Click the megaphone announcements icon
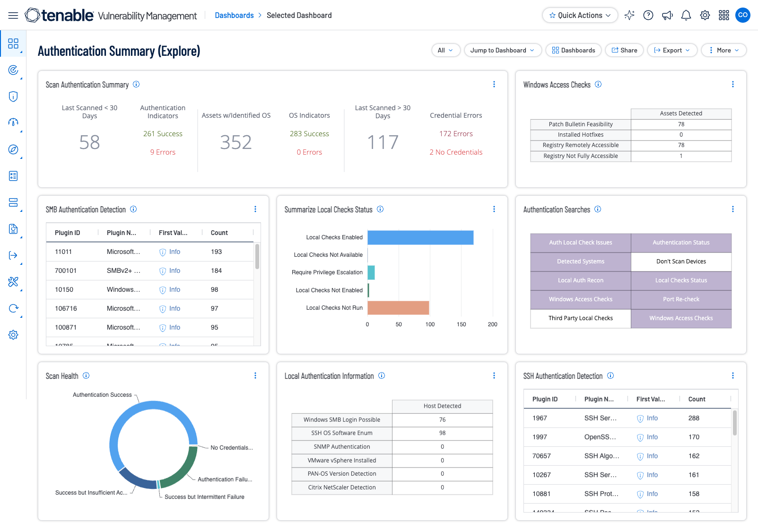The width and height of the screenshot is (758, 532). point(667,15)
